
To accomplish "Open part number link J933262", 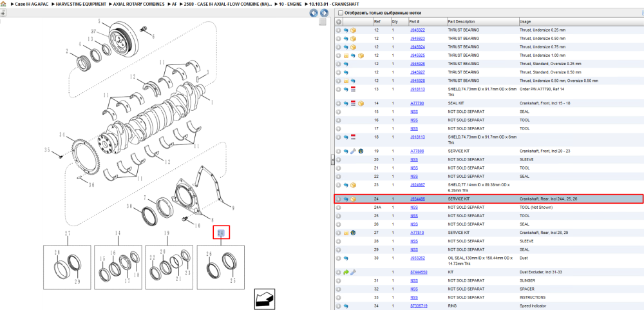I will [x=417, y=258].
